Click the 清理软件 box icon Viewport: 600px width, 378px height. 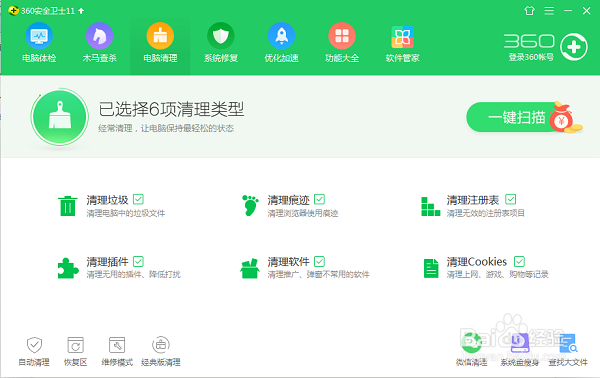pos(250,269)
